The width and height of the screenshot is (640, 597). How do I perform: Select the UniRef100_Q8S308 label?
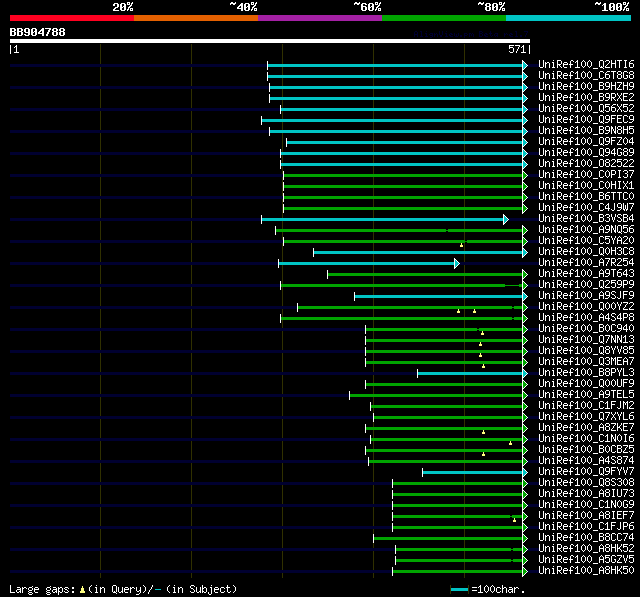tap(586, 483)
